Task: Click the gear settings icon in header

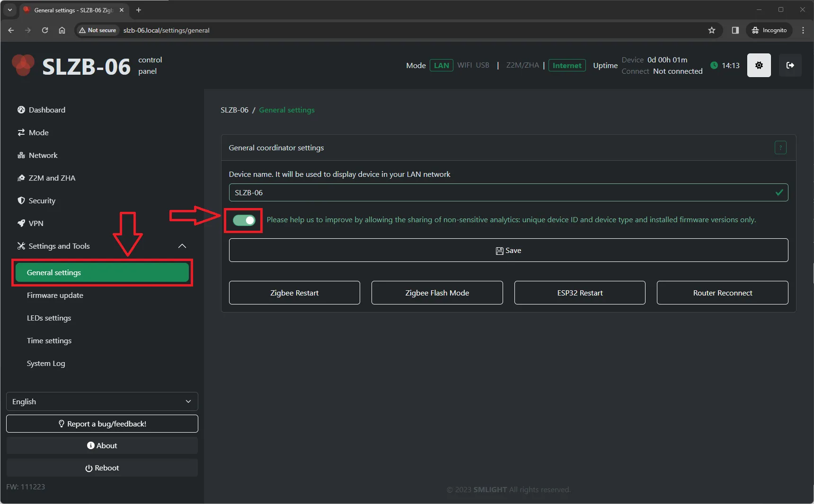Action: click(759, 65)
